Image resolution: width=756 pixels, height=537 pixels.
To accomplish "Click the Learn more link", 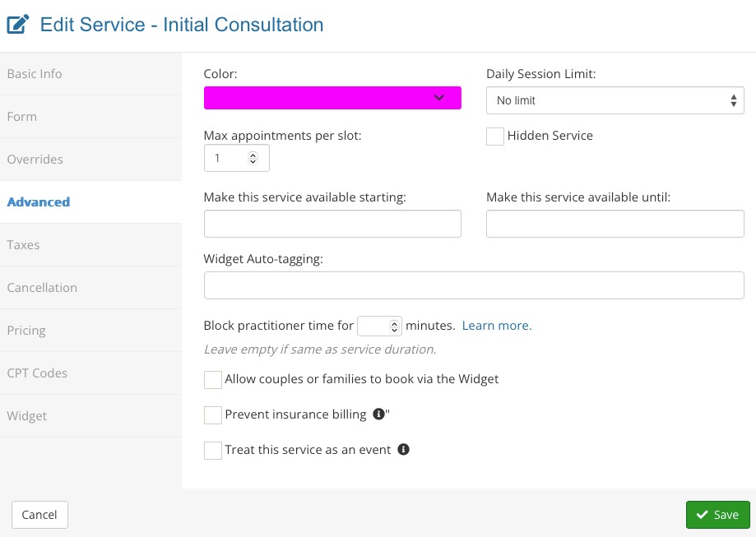I will coord(497,326).
